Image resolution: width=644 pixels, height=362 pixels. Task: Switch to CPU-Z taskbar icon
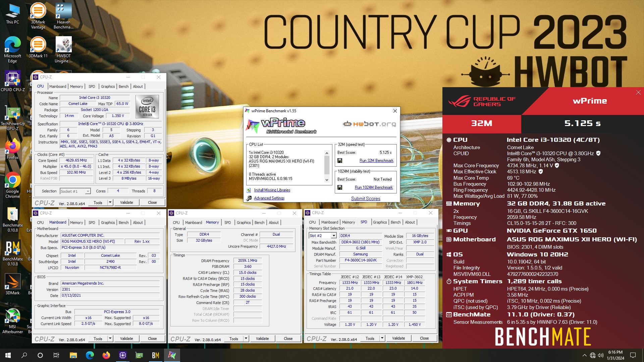[x=122, y=355]
